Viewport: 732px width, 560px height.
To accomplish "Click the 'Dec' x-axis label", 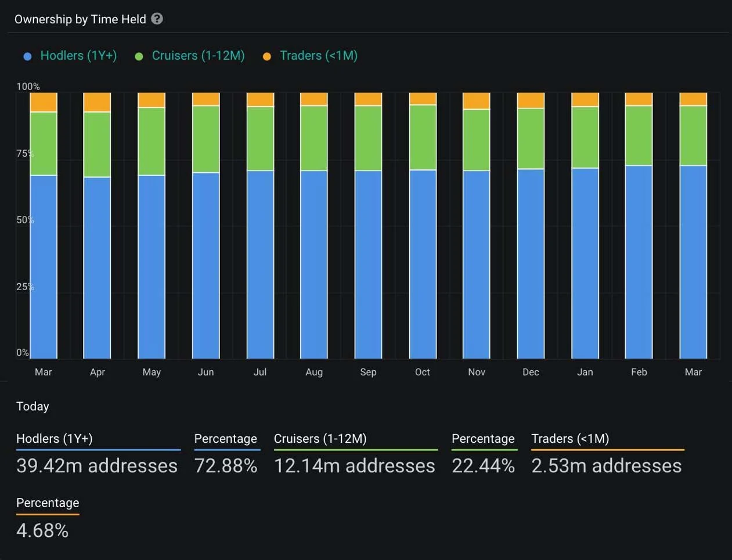I will tap(531, 372).
